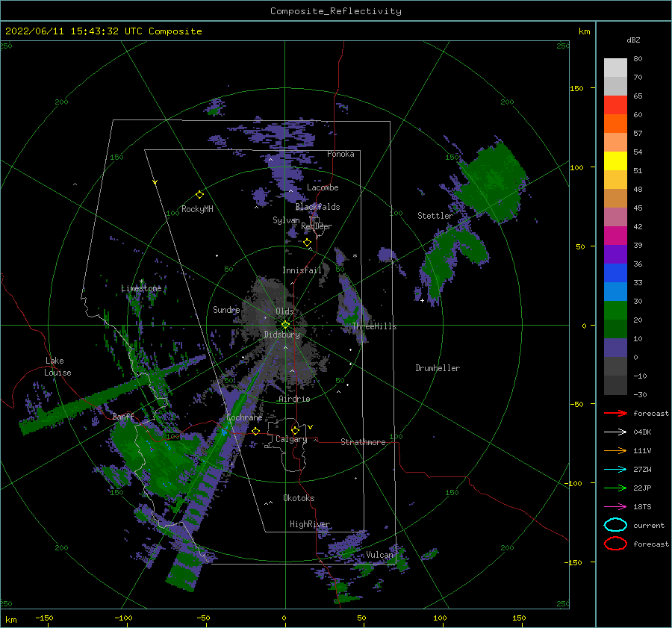Select the 36 dBZ blue swatch

pos(615,273)
